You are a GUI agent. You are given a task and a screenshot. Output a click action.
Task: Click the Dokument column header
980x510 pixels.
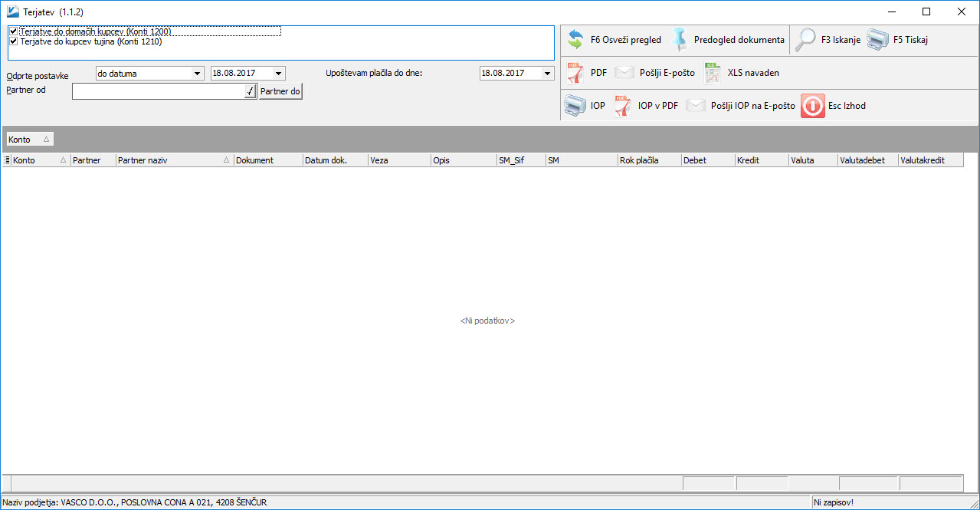[x=268, y=160]
